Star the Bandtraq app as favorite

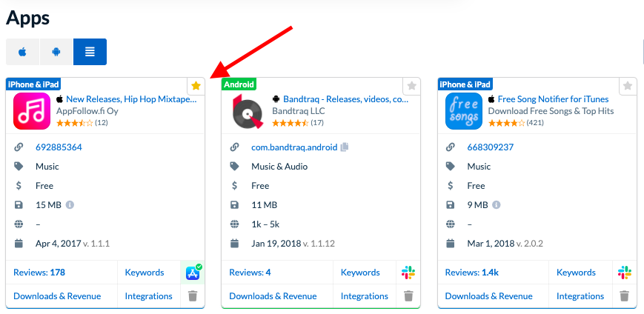point(411,86)
